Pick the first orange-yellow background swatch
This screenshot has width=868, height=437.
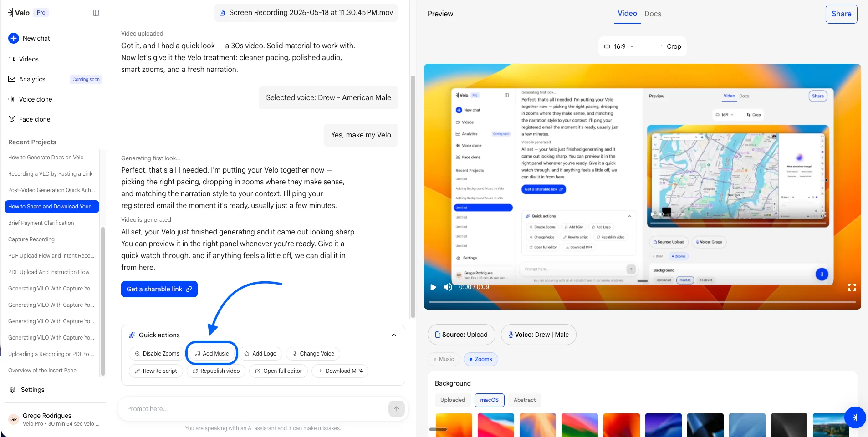click(454, 425)
